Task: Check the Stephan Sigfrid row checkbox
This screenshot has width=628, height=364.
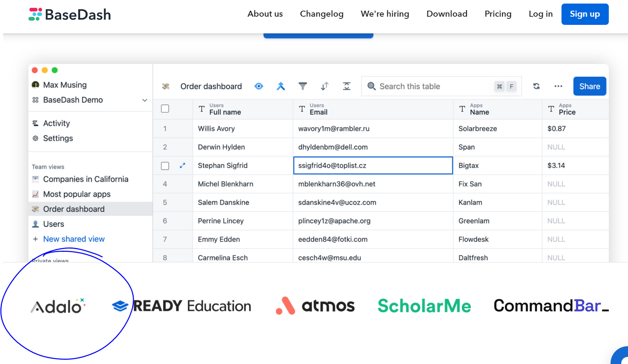Action: 165,166
